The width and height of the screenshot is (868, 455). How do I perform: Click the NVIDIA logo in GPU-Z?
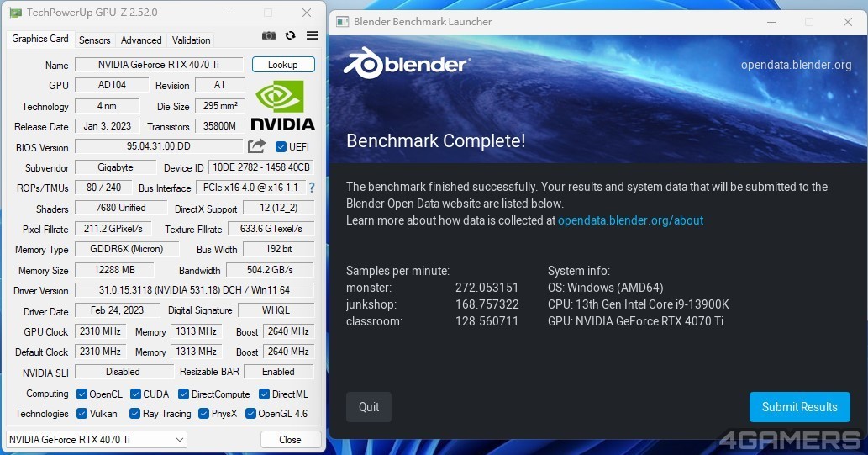coord(282,105)
